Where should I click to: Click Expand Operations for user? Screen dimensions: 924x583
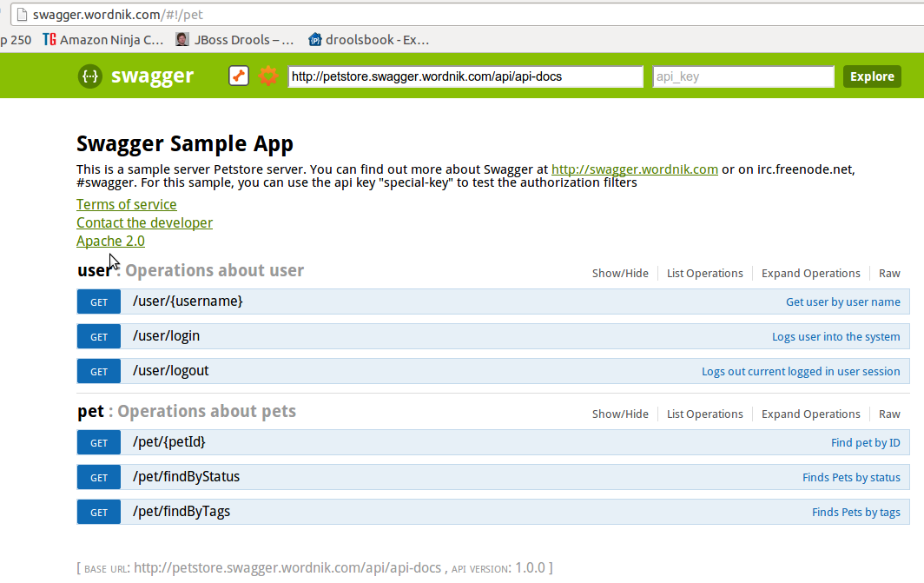click(811, 274)
